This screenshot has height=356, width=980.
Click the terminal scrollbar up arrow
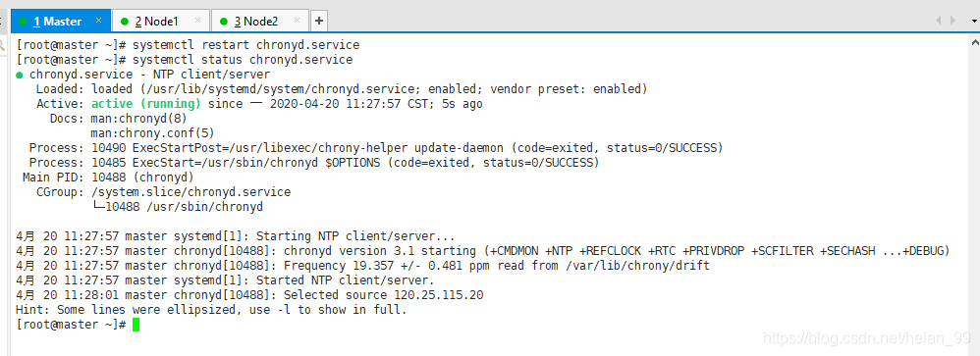(x=974, y=41)
